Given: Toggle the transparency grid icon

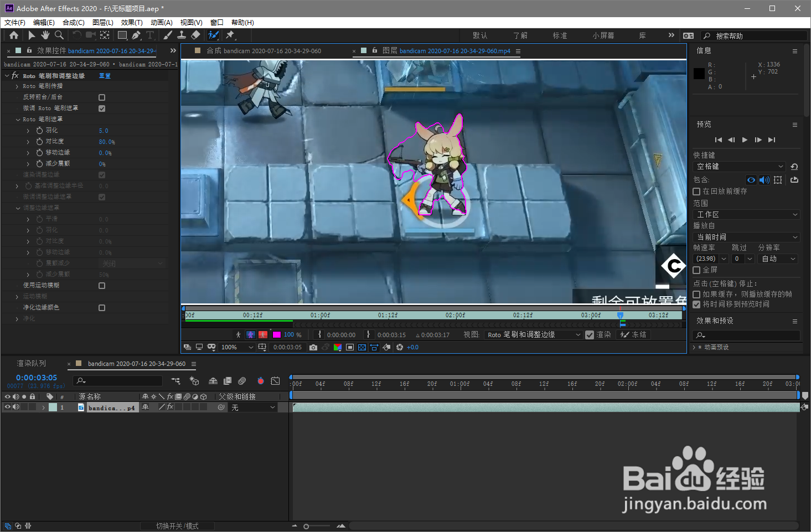Looking at the screenshot, I should click(362, 347).
